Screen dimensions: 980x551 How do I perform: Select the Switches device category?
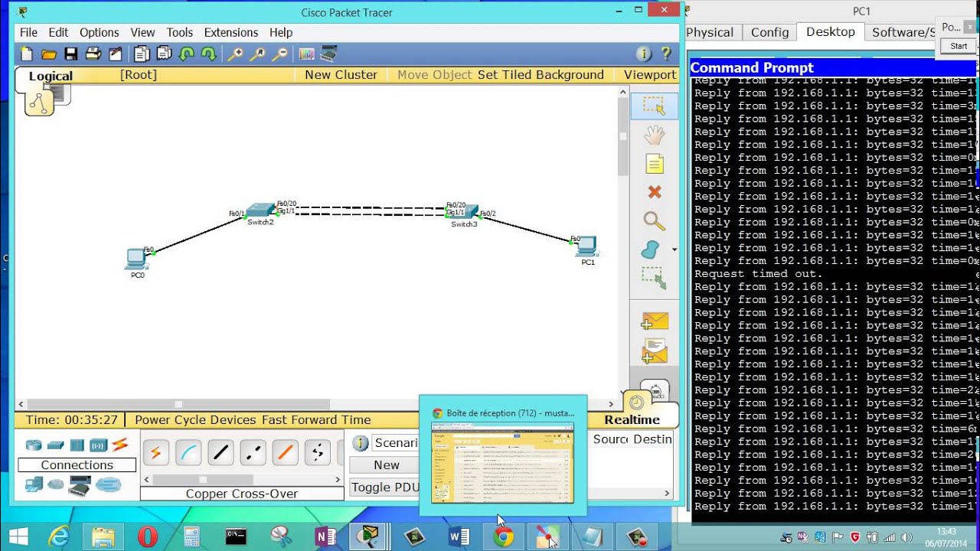click(55, 445)
